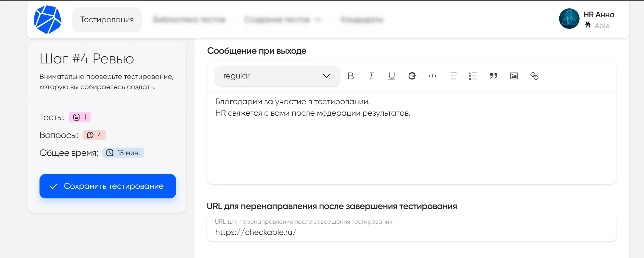This screenshot has height=258, width=644.
Task: Open the regular text style dropdown
Action: 277,76
